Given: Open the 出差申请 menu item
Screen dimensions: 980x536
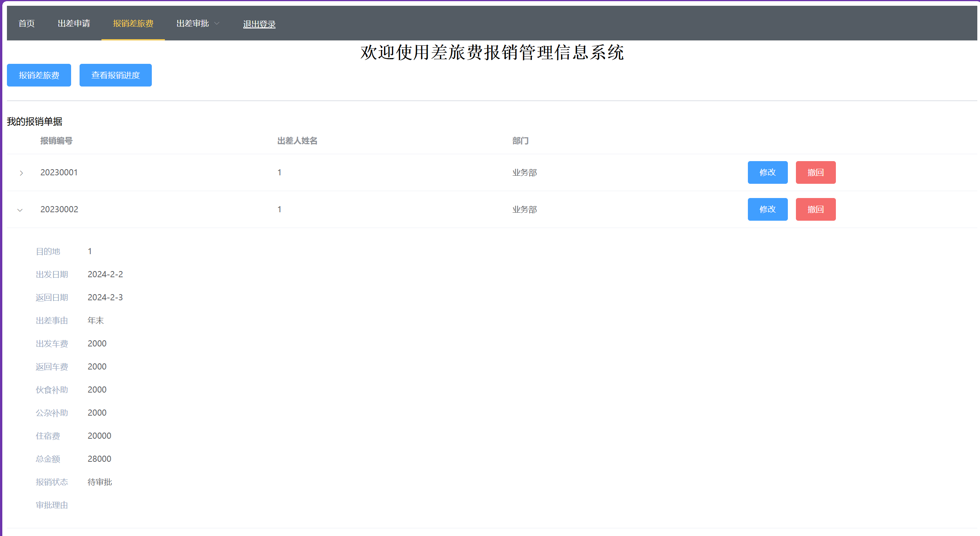Looking at the screenshot, I should (74, 23).
